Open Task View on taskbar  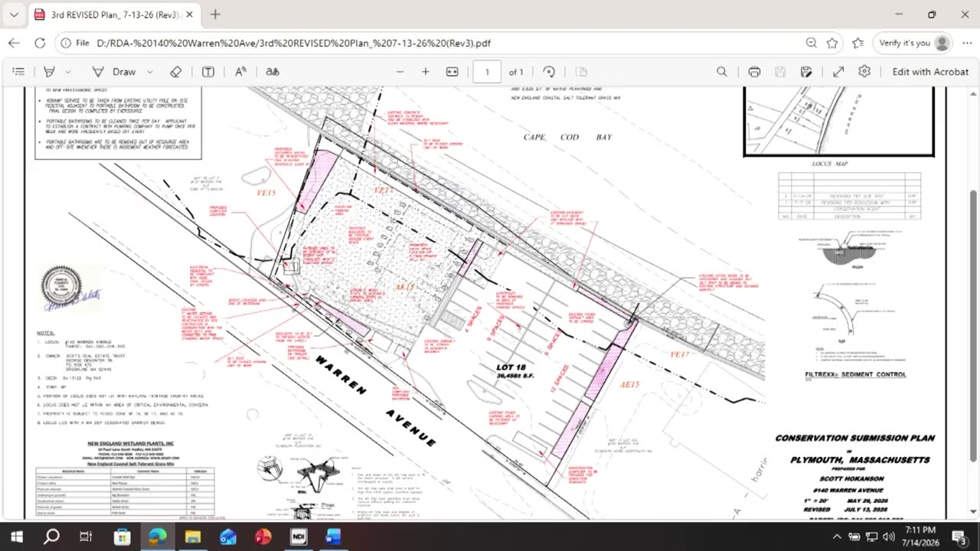pos(87,536)
